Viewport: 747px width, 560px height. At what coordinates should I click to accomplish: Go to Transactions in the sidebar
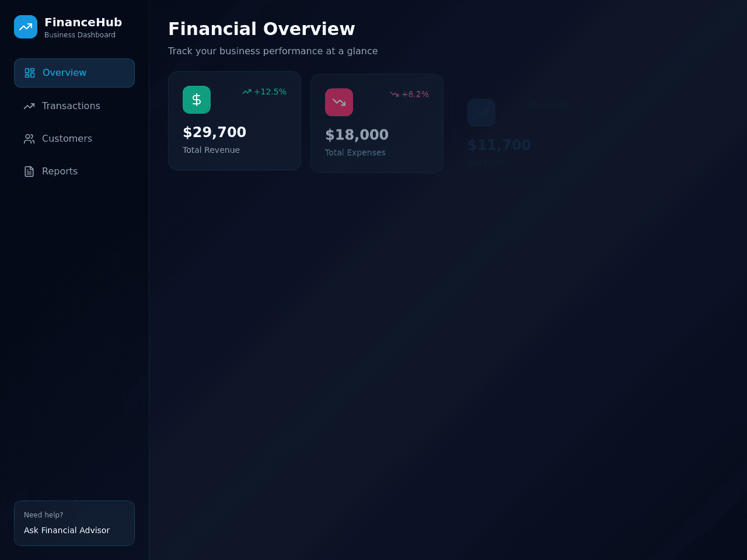coord(74,106)
